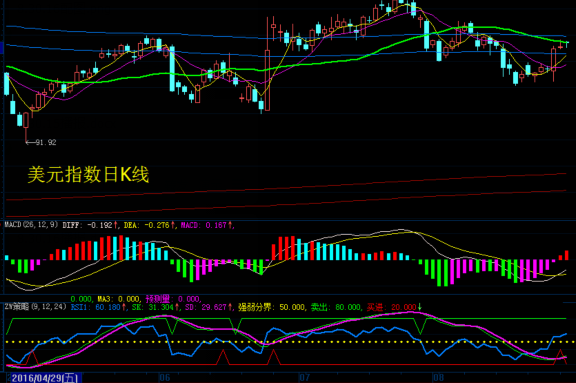Click the 2016/04/29(五) date box
The height and width of the screenshot is (383, 576).
pos(44,378)
